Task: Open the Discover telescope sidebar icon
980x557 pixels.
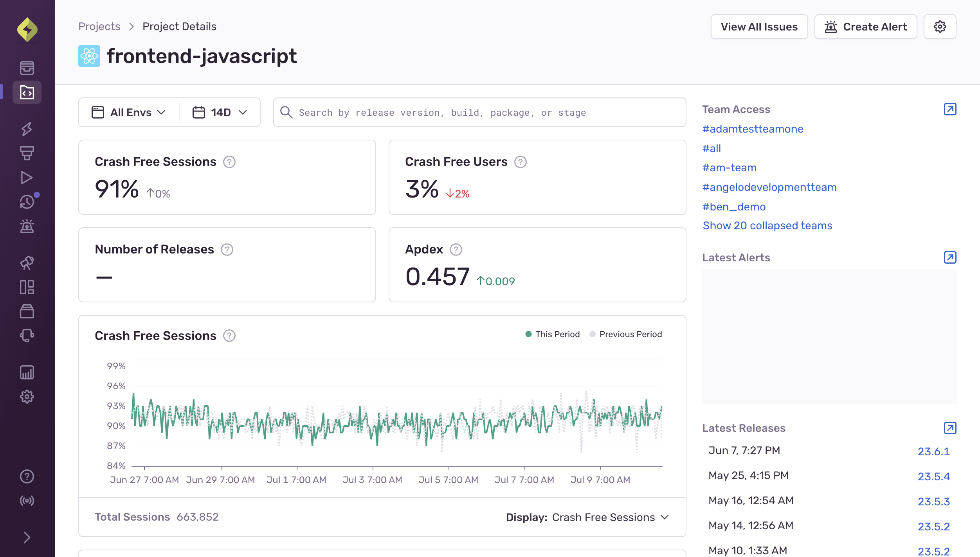Action: pyautogui.click(x=27, y=263)
